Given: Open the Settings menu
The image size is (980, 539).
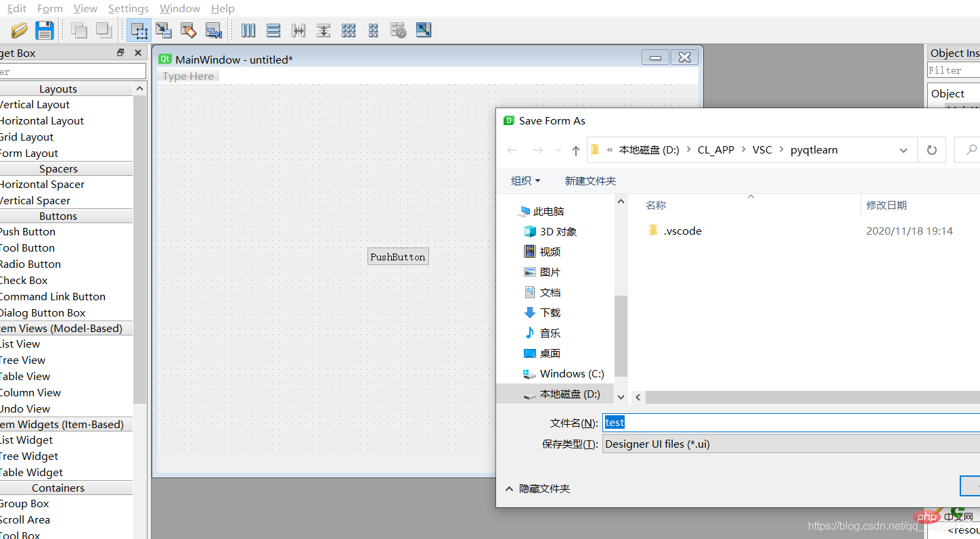Looking at the screenshot, I should click(128, 8).
